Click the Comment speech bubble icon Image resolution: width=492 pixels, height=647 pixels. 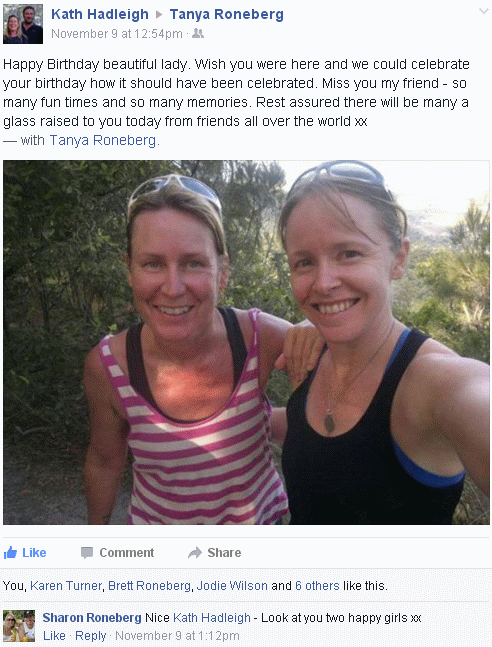pyautogui.click(x=87, y=553)
